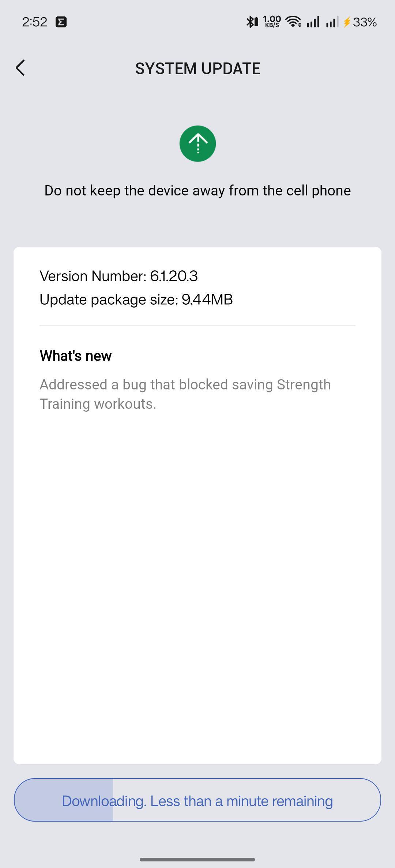395x868 pixels.
Task: Tap the Update package size 9.44MB line
Action: tap(136, 300)
